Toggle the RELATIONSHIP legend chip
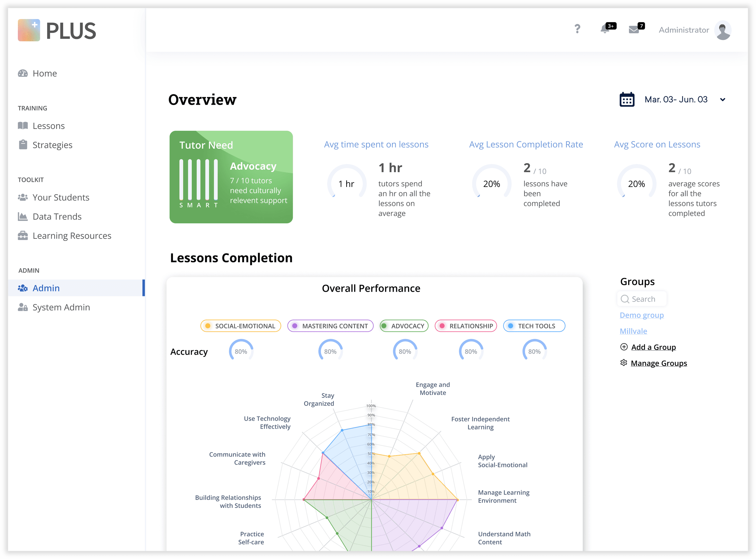The height and width of the screenshot is (559, 756). [466, 326]
